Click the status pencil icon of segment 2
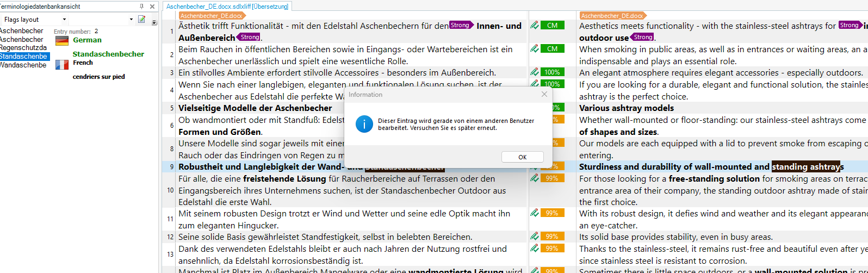868x273 pixels. click(x=535, y=48)
